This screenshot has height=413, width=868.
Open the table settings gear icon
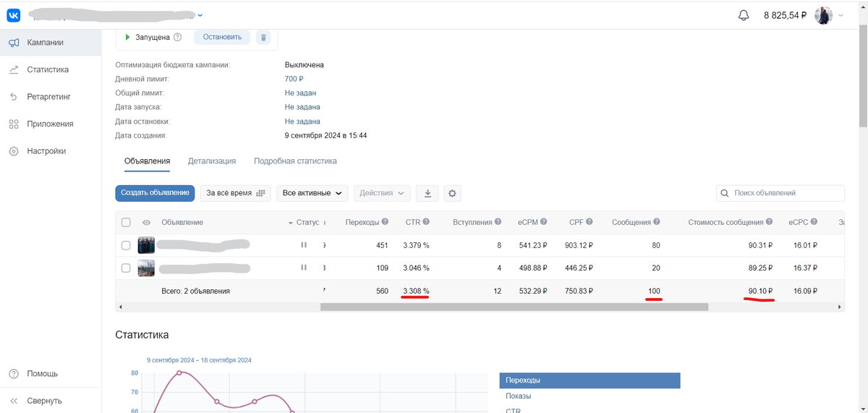coord(453,193)
